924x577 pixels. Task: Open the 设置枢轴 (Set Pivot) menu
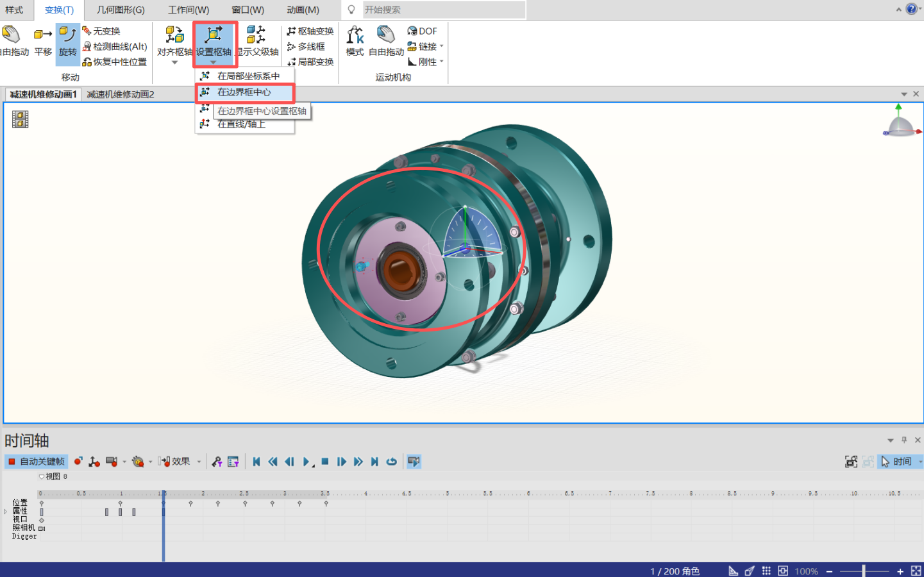point(214,45)
